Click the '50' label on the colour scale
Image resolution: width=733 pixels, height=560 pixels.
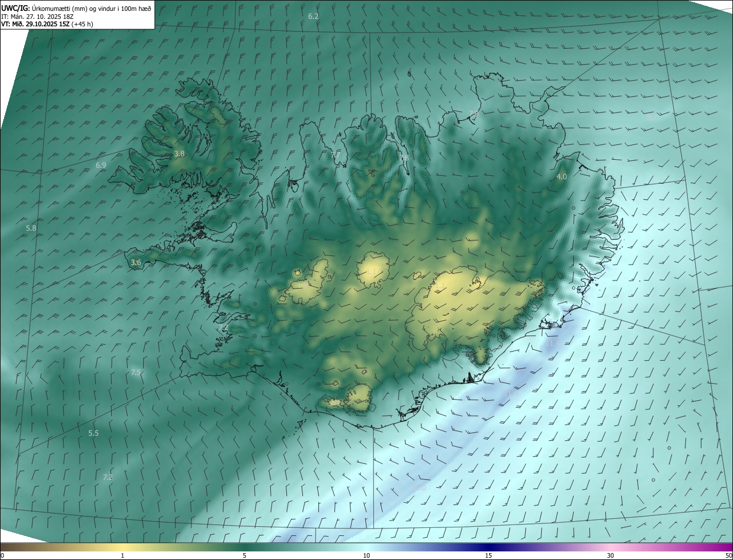tap(728, 555)
